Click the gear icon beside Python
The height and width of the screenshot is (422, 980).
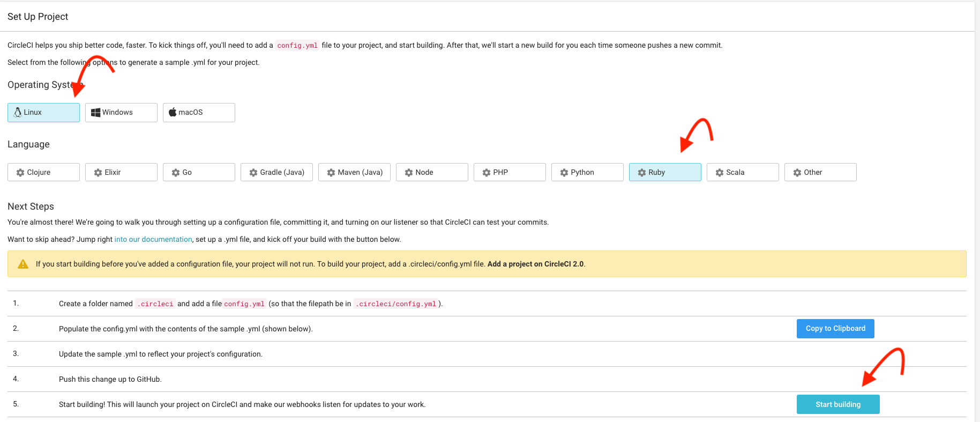[x=564, y=173]
